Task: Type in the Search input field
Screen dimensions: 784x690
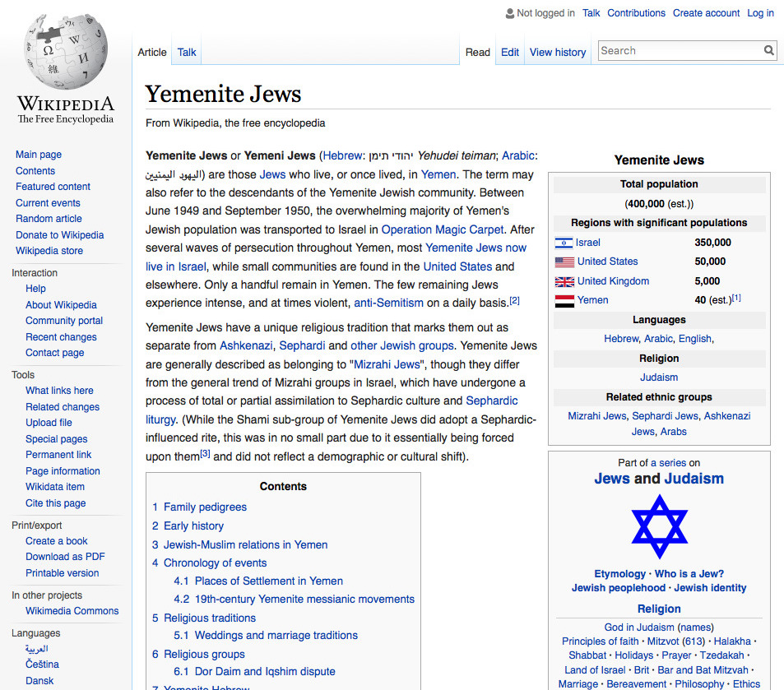Action: click(x=679, y=51)
